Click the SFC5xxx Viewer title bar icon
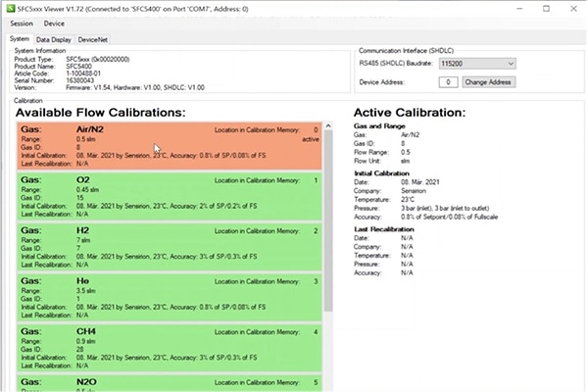The image size is (588, 392). click(9, 7)
